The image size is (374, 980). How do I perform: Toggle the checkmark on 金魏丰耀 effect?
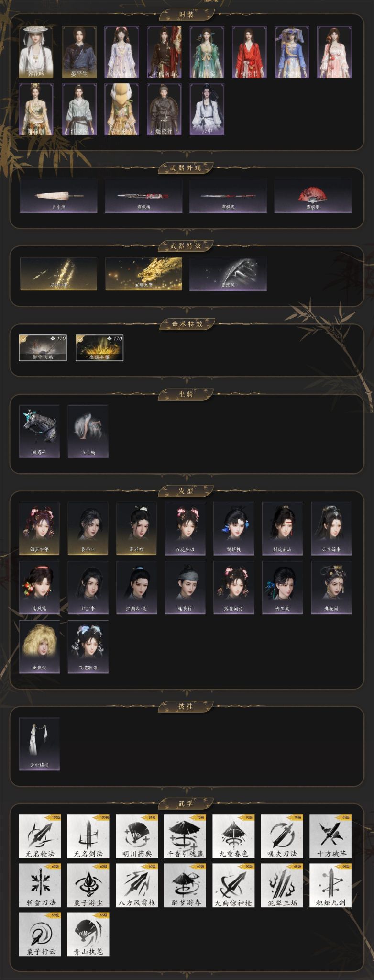80,338
